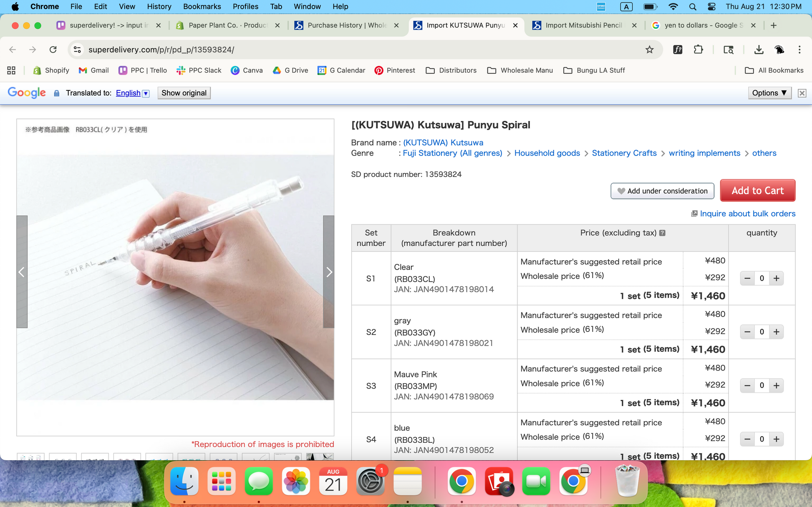
Task: Open the bookmark apps grid icon
Action: coord(11,70)
